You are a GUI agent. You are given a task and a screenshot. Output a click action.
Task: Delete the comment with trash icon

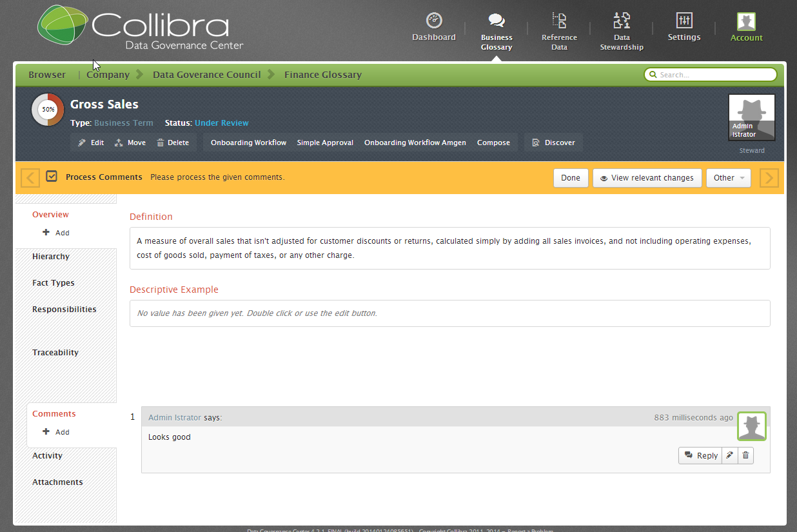click(745, 455)
